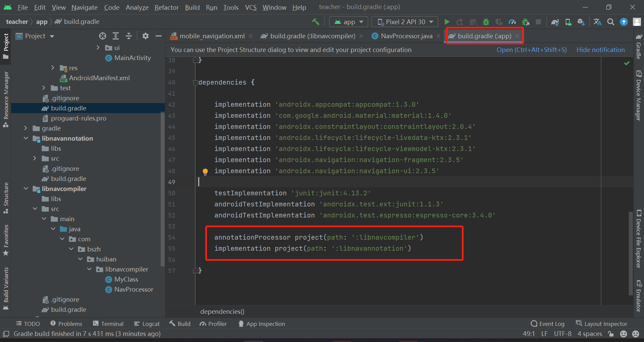Click Apply Changes and Restart Activity icon
644x342 pixels.
460,22
